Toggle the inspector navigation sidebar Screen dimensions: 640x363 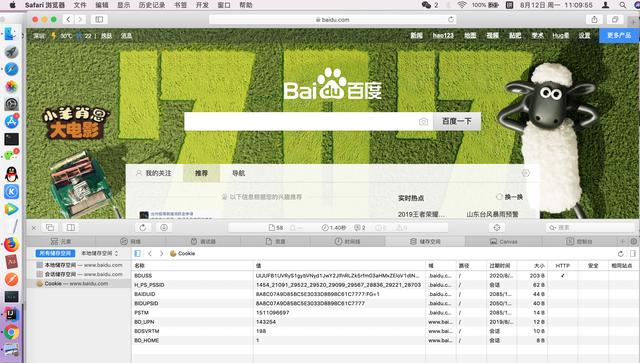pos(138,254)
